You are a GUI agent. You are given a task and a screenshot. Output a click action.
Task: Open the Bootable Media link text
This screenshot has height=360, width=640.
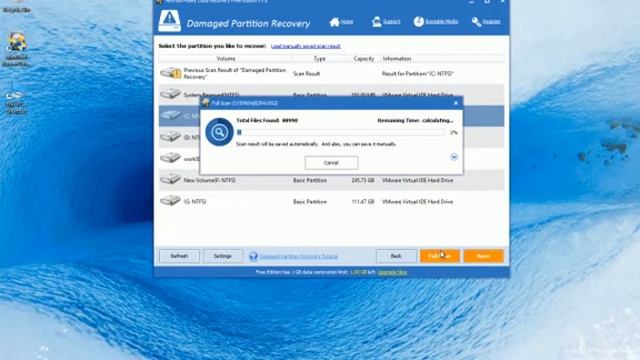click(x=442, y=22)
